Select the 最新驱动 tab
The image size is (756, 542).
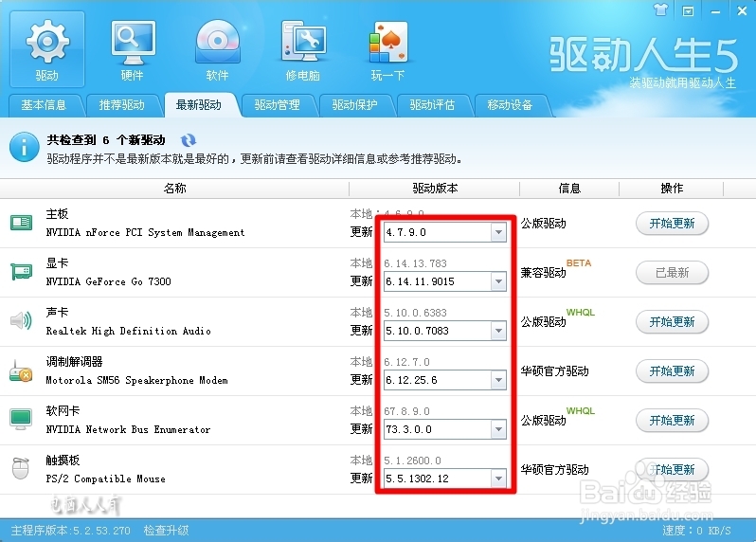pyautogui.click(x=199, y=105)
